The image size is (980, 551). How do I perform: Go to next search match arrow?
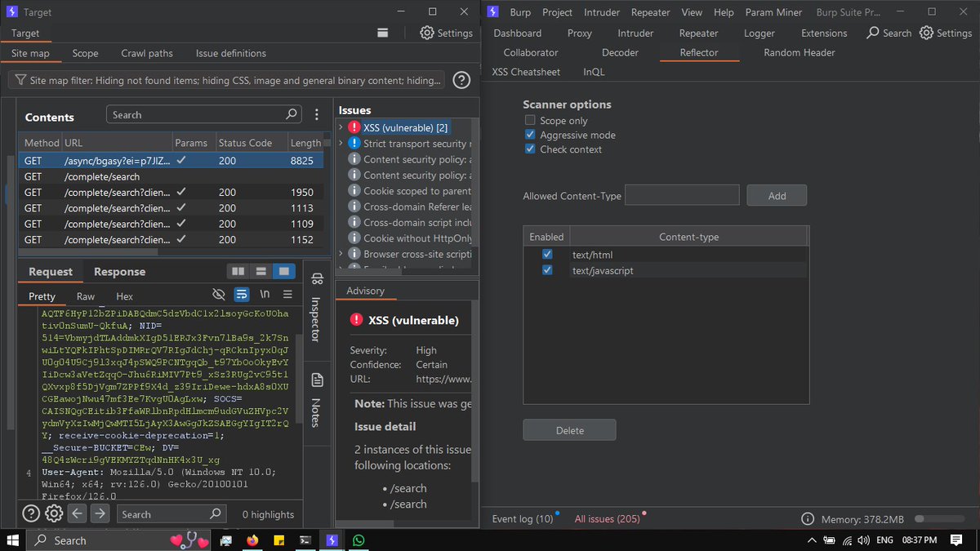[x=100, y=513]
